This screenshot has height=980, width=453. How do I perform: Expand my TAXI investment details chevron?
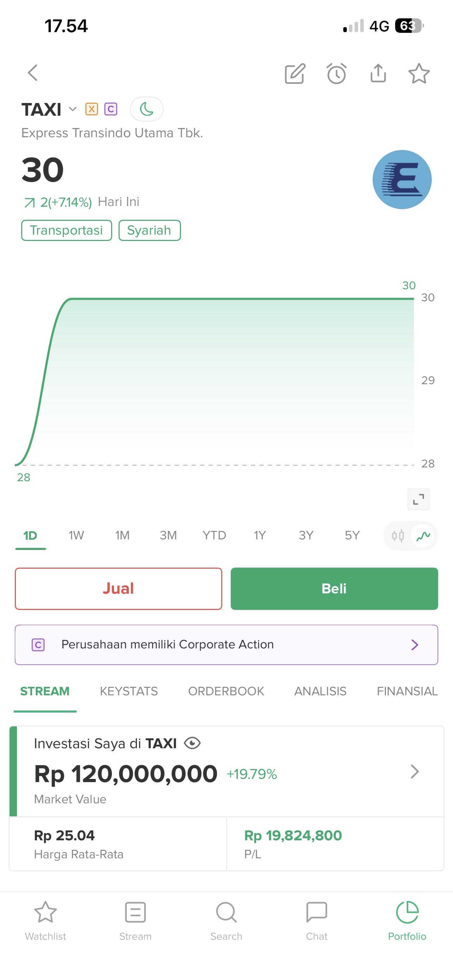tap(415, 772)
